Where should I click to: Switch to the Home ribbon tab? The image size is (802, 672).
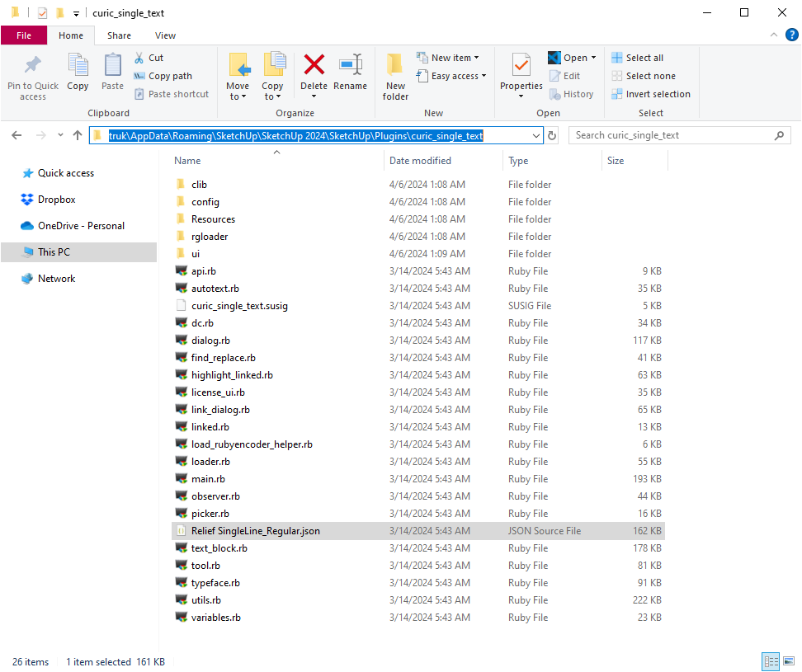[x=71, y=35]
